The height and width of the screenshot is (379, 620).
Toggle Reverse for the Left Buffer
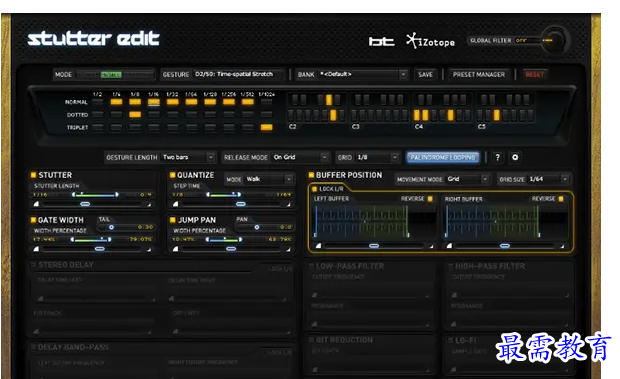pos(430,199)
